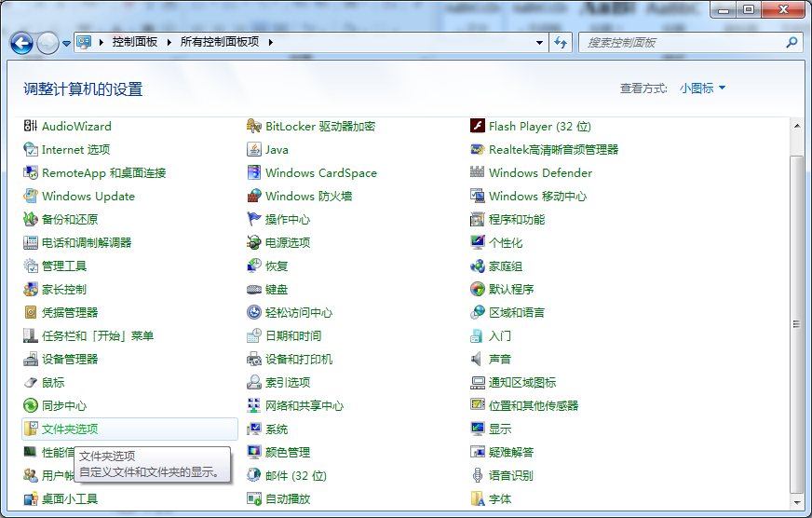Image resolution: width=812 pixels, height=518 pixels.
Task: Expand arrow before 控制面板 in address bar
Action: [x=101, y=43]
